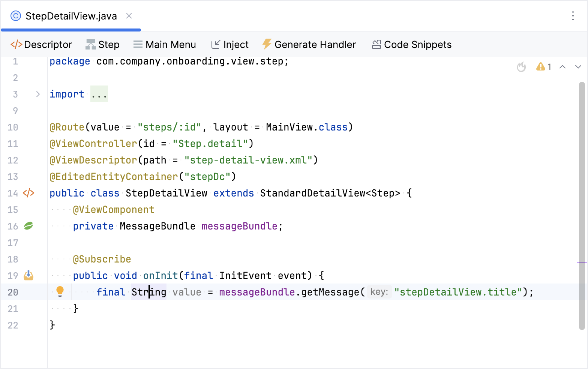
Task: Open Main Menu from the toolbar
Action: pyautogui.click(x=165, y=45)
